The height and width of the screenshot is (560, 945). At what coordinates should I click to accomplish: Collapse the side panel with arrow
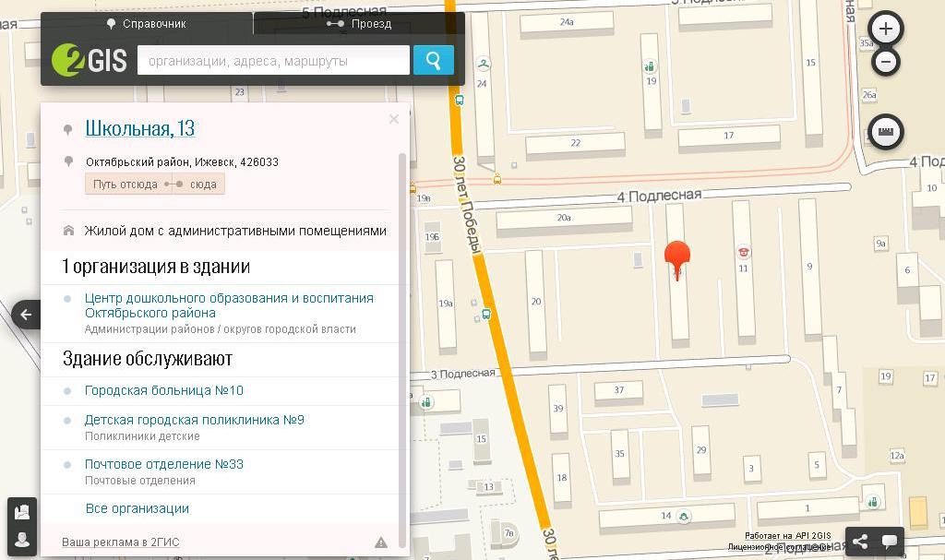[26, 314]
